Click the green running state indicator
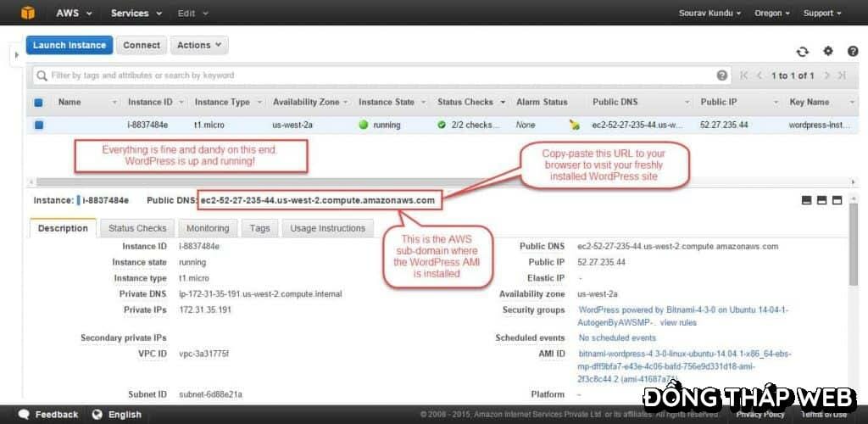This screenshot has height=424, width=868. point(364,126)
